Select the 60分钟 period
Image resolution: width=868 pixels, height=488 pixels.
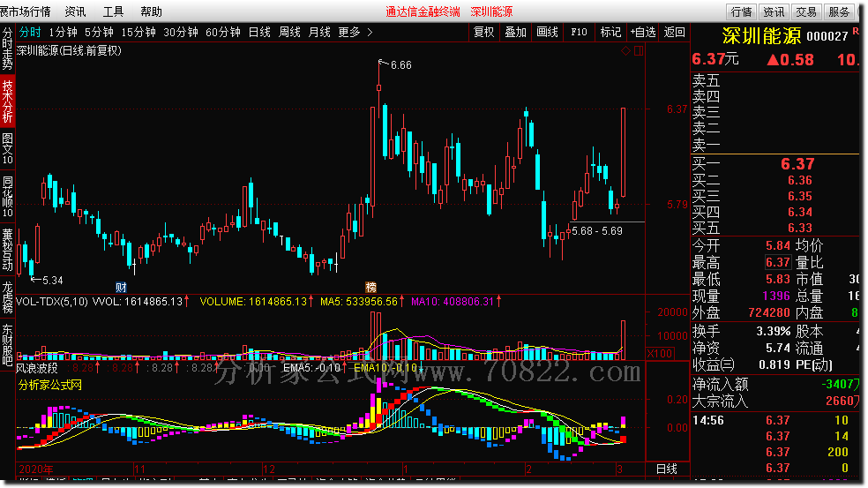point(222,32)
